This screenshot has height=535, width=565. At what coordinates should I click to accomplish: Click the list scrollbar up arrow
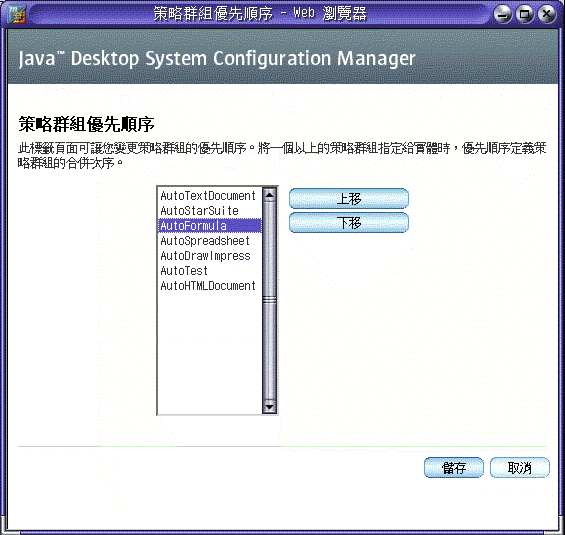tap(269, 195)
